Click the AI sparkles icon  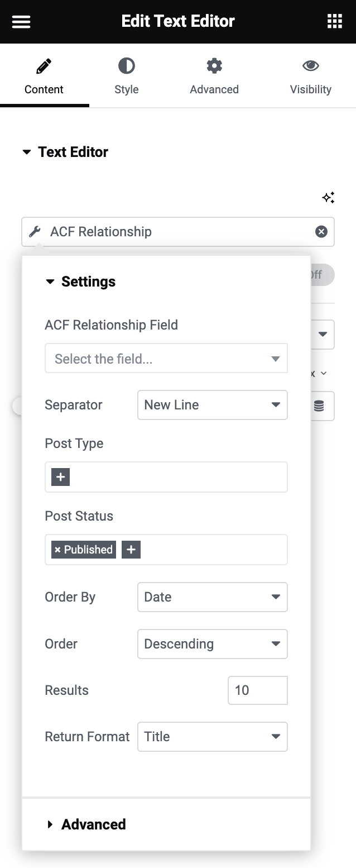click(x=328, y=197)
